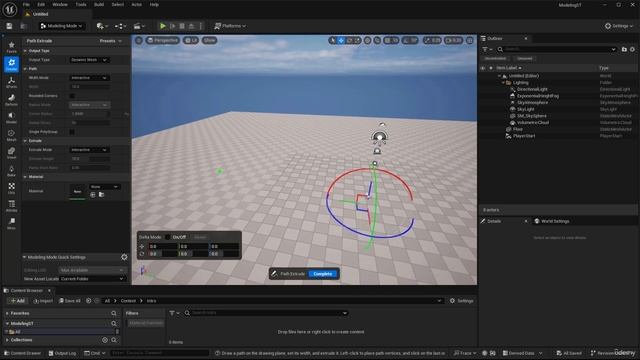640x360 pixels.
Task: Click the Add button in Content Browser
Action: point(18,301)
